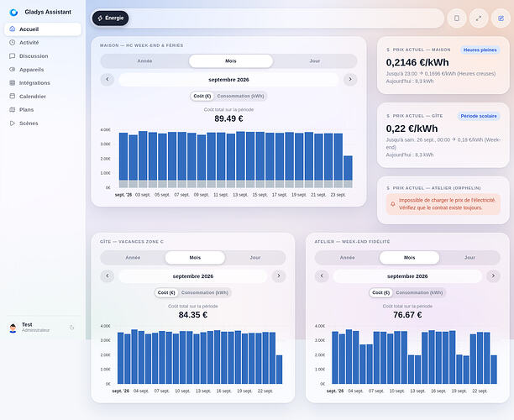Click the Heures pleines badge

pos(480,50)
